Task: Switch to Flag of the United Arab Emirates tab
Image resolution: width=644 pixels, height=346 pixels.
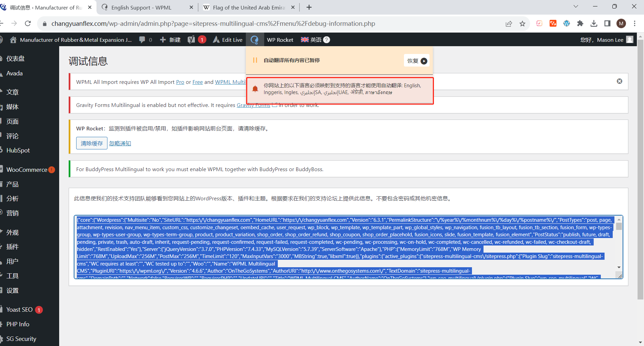Action: [249, 7]
